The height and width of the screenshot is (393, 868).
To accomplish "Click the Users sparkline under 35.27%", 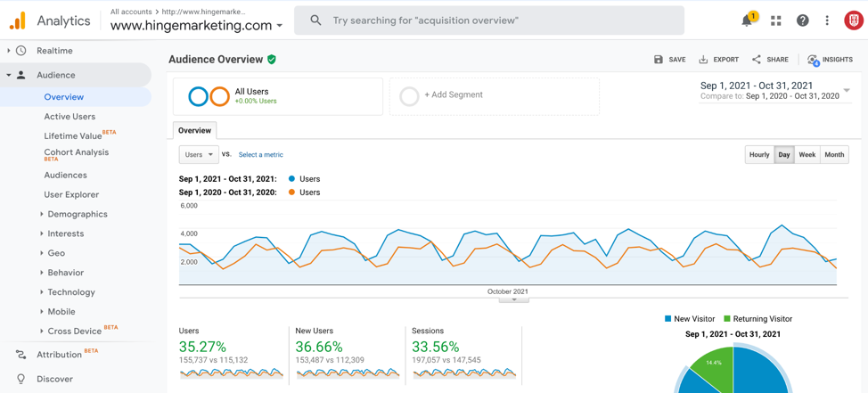I will (232, 373).
